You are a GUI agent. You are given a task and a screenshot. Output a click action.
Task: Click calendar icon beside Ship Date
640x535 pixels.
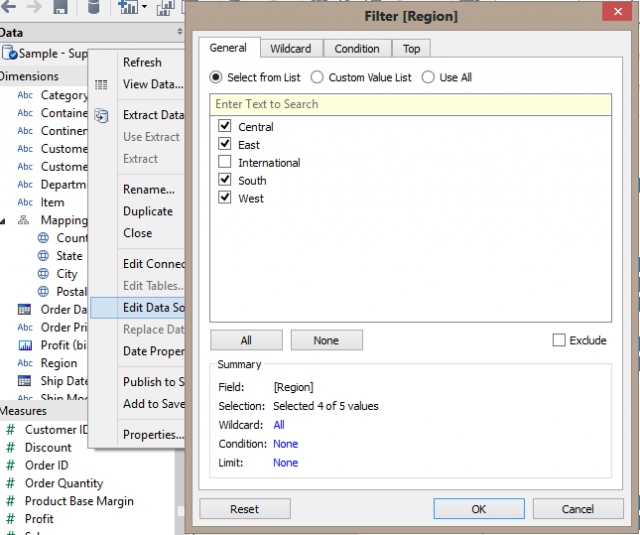[x=24, y=381]
